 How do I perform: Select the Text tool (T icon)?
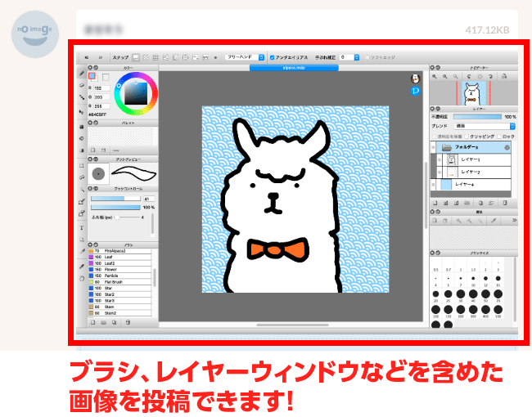coord(82,228)
